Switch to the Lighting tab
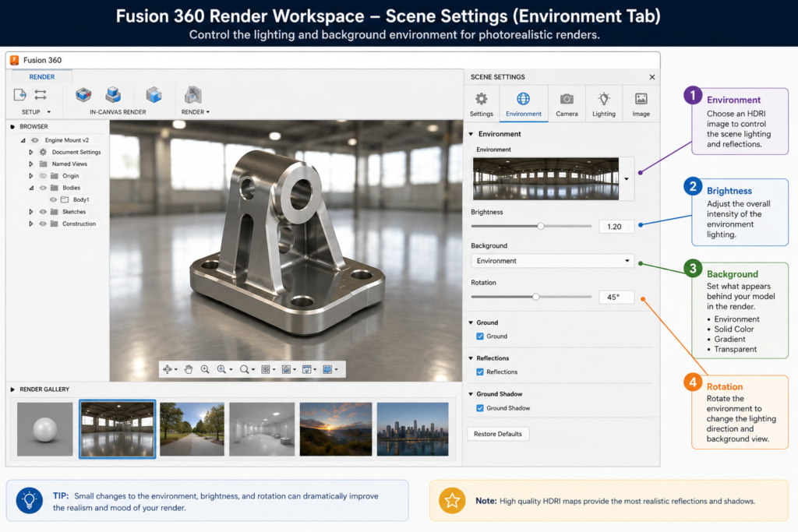This screenshot has width=798, height=532. 604,104
